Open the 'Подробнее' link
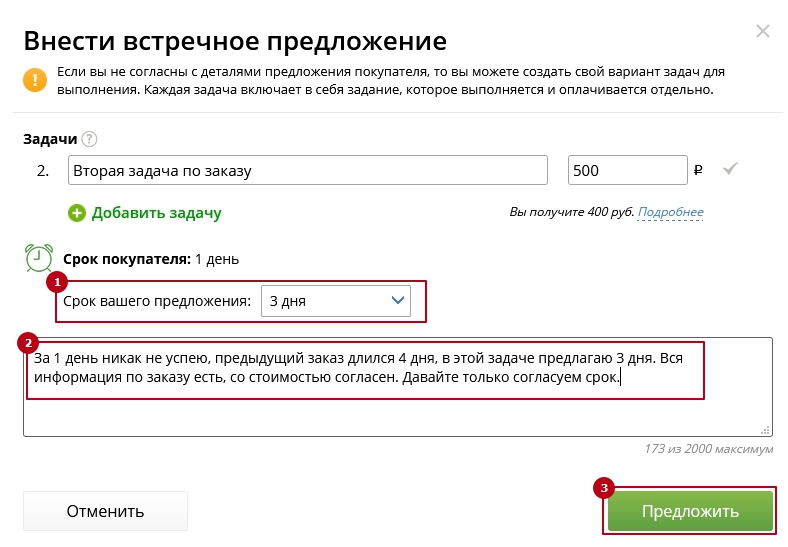Screen dimensions: 788x547 670,212
